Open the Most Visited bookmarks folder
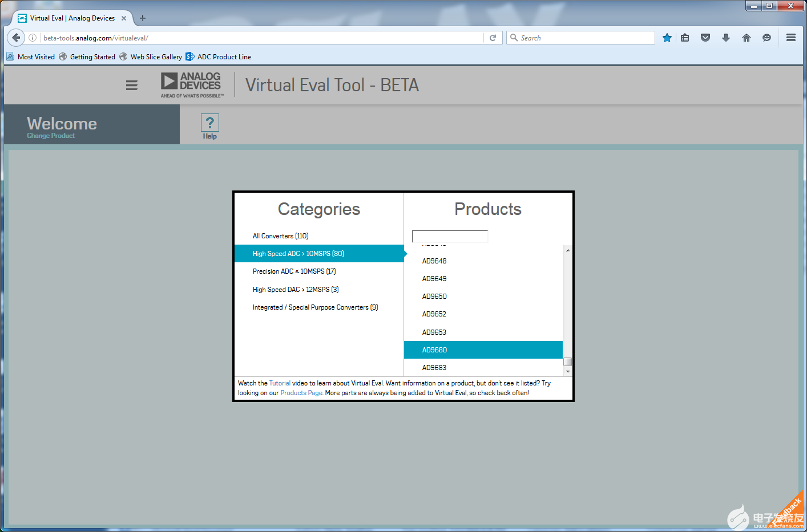Screen dimensions: 807x532 coord(31,56)
